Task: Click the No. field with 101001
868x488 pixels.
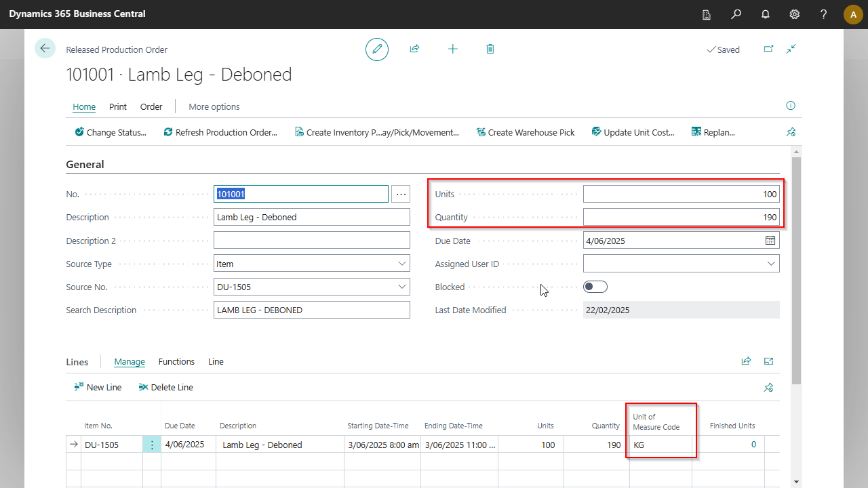Action: 301,194
